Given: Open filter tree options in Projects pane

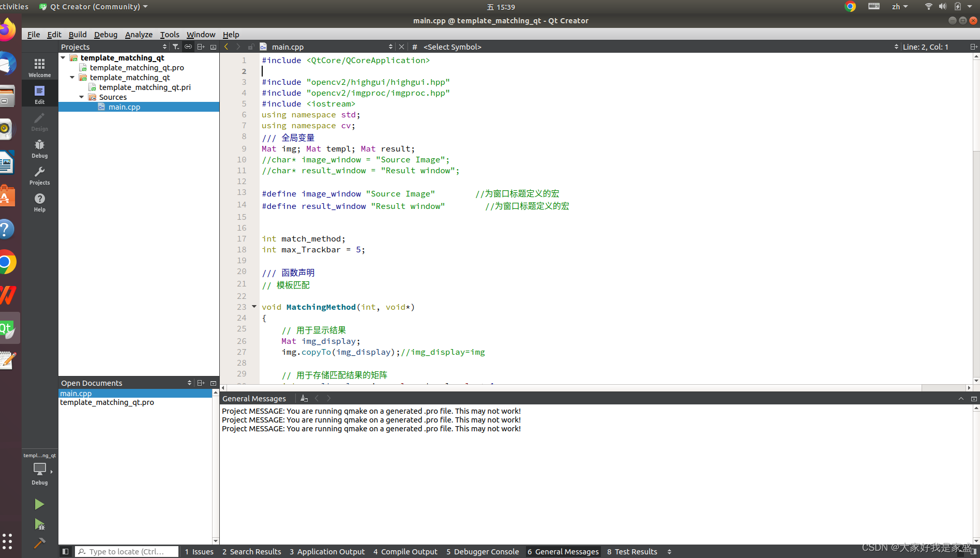Looking at the screenshot, I should tap(176, 47).
